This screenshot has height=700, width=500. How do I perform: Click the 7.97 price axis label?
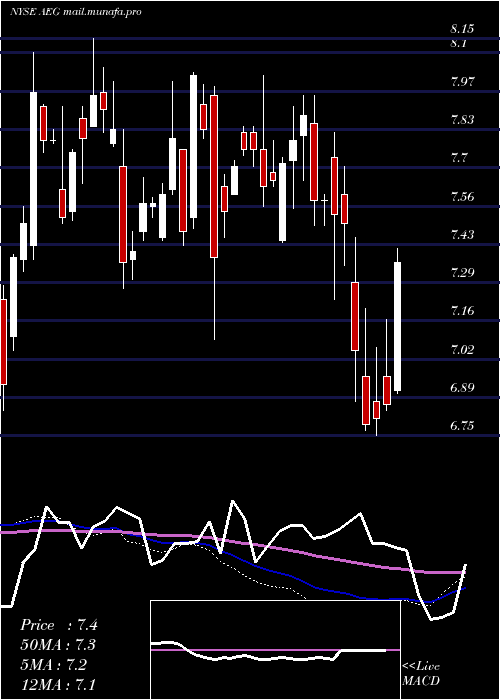pos(464,81)
